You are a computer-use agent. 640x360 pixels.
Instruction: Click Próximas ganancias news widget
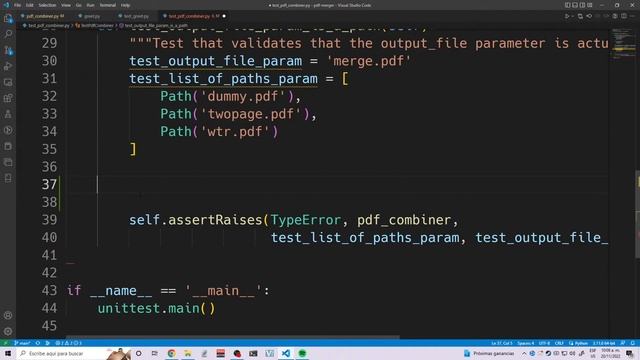tap(489, 353)
